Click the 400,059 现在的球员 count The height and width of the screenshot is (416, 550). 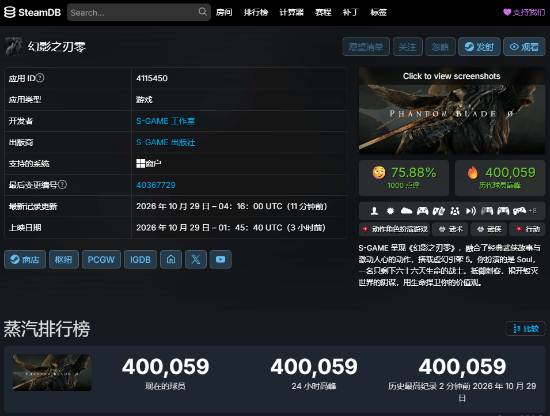point(166,367)
